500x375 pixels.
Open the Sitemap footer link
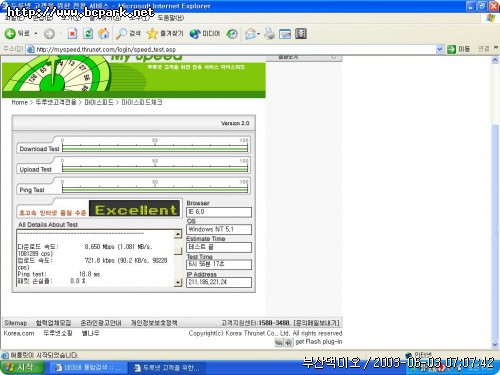[x=15, y=323]
